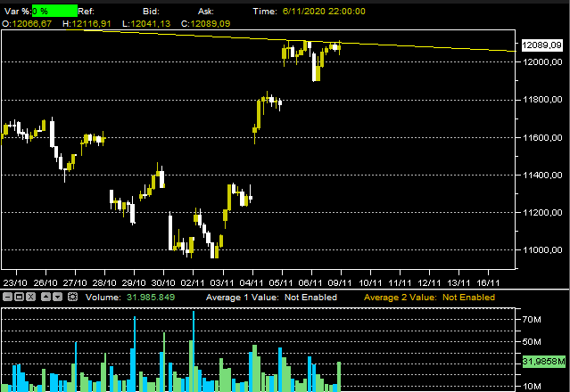The image size is (570, 392).
Task: Click the 06/11 date axis label
Action: [310, 282]
